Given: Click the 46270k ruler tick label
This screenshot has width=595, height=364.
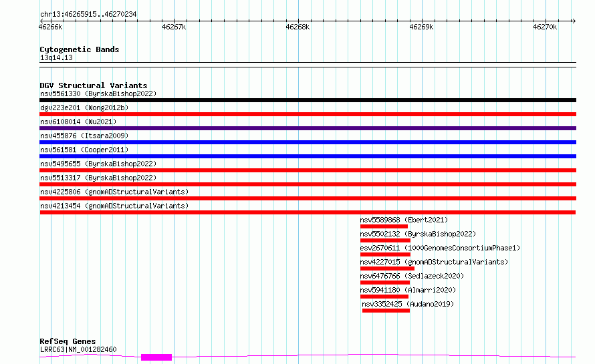Looking at the screenshot, I should 546,27.
